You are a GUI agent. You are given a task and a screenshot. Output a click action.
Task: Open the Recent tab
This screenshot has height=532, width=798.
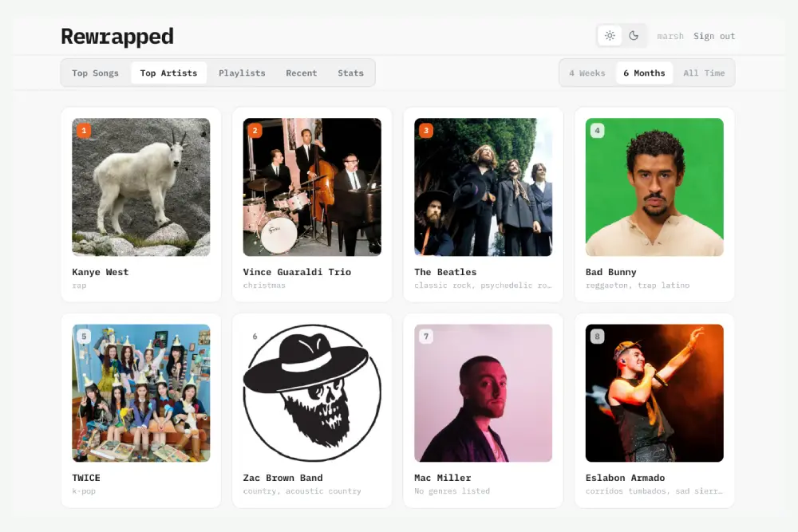(302, 73)
